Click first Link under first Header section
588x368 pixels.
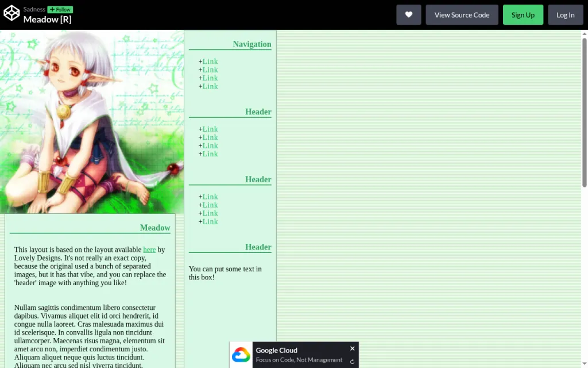pos(210,129)
